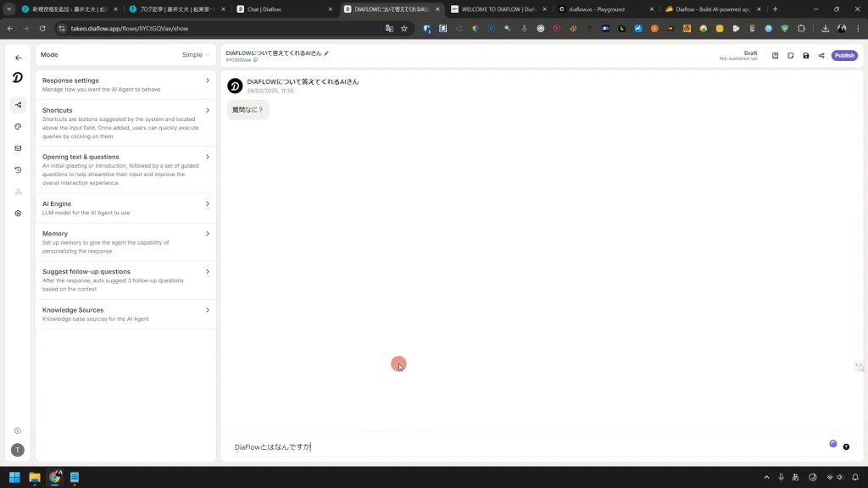Edit the flow title with the pencil icon
The width and height of the screenshot is (868, 488).
pyautogui.click(x=326, y=53)
